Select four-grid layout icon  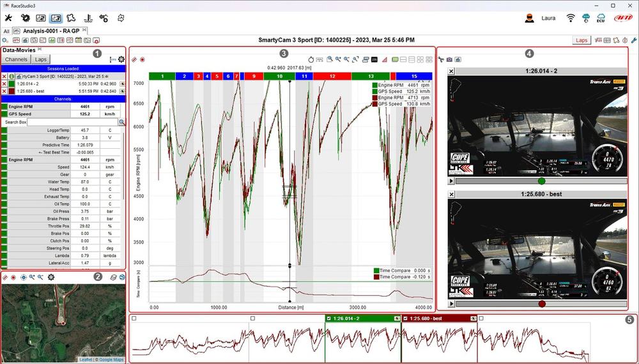(x=420, y=59)
